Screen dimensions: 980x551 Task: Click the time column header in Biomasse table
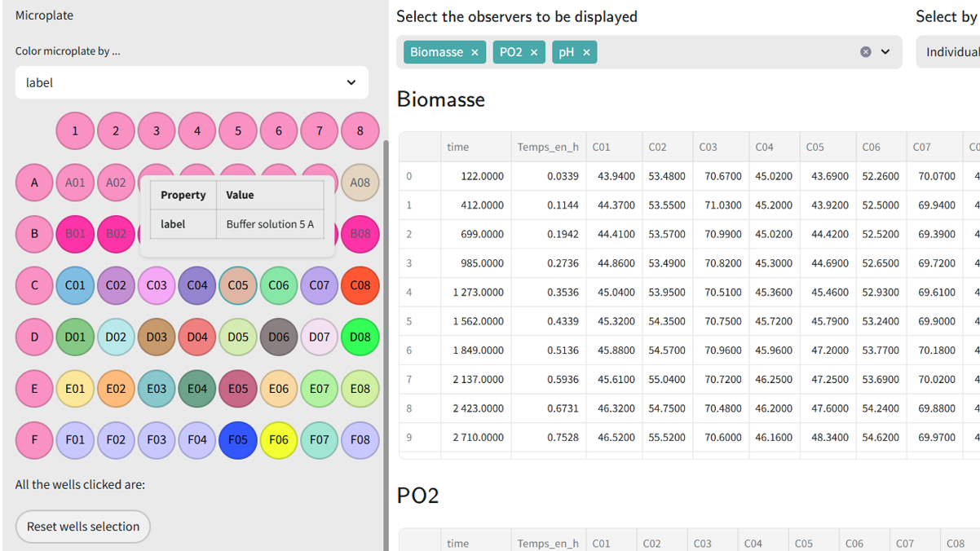[x=458, y=148]
